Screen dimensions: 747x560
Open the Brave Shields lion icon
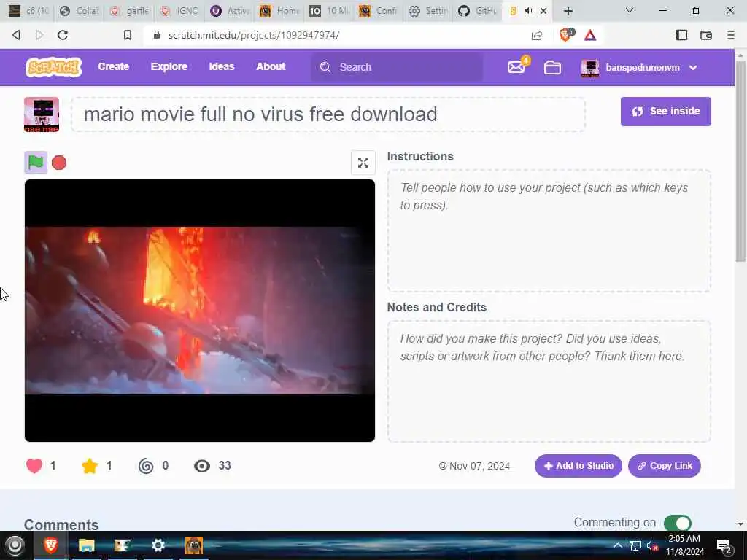566,35
